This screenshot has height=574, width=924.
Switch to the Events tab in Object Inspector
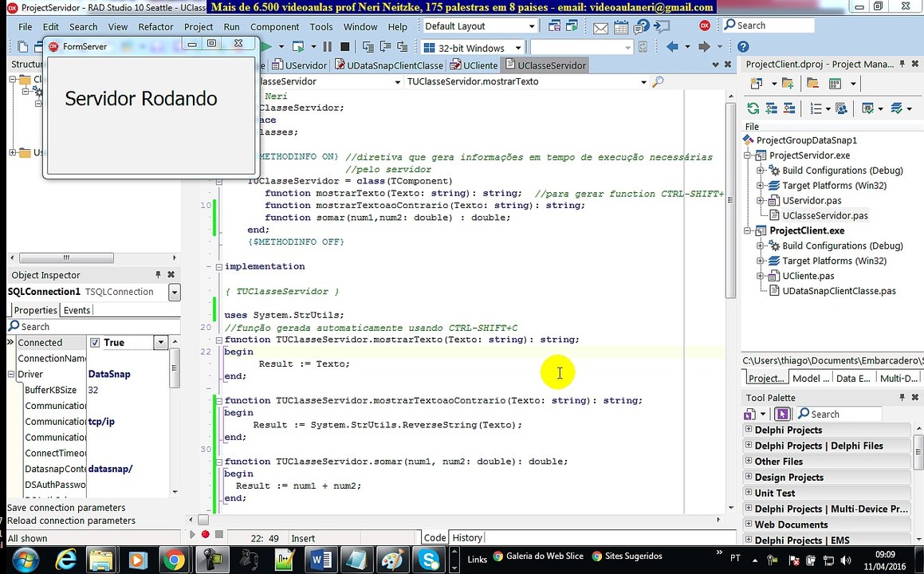point(77,310)
